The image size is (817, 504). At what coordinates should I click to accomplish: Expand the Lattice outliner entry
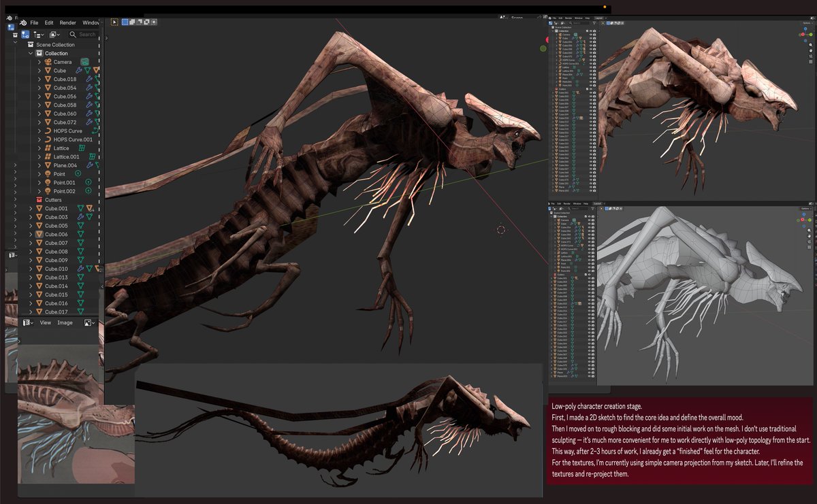tap(39, 148)
